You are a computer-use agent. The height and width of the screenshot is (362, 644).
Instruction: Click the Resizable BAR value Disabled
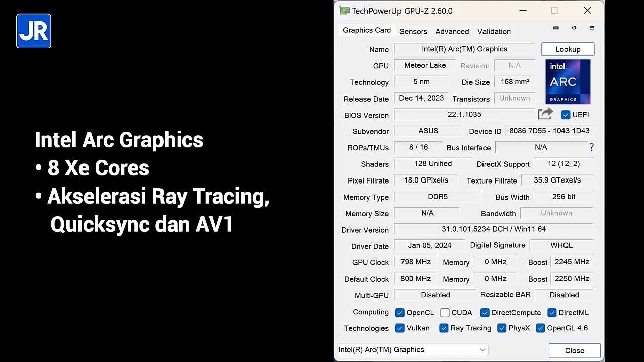pos(564,295)
